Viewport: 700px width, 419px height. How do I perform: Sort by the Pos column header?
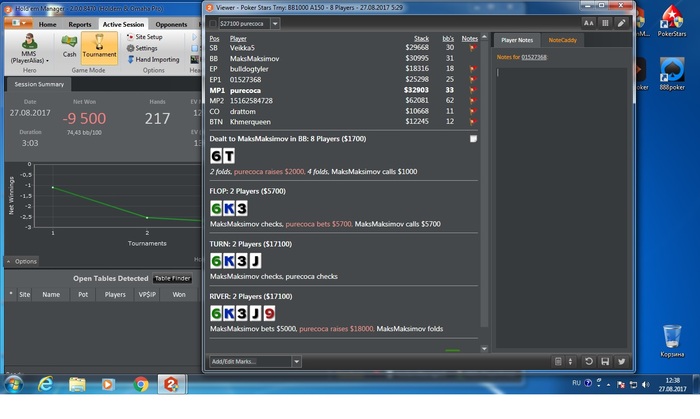point(214,39)
